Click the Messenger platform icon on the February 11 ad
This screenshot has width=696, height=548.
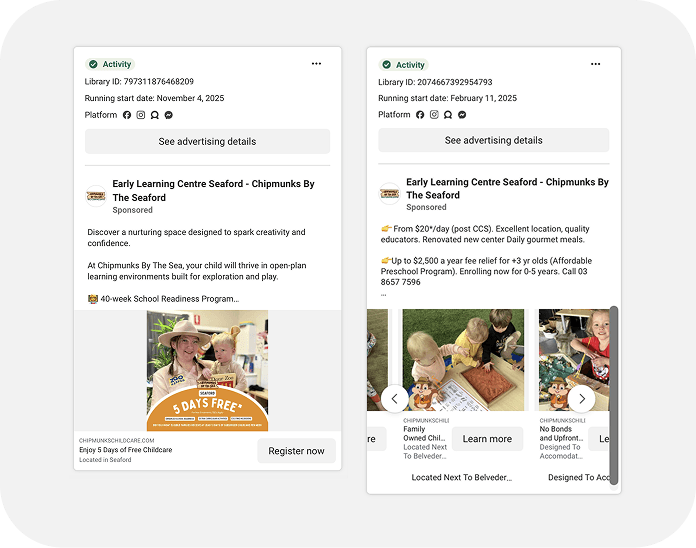click(462, 114)
